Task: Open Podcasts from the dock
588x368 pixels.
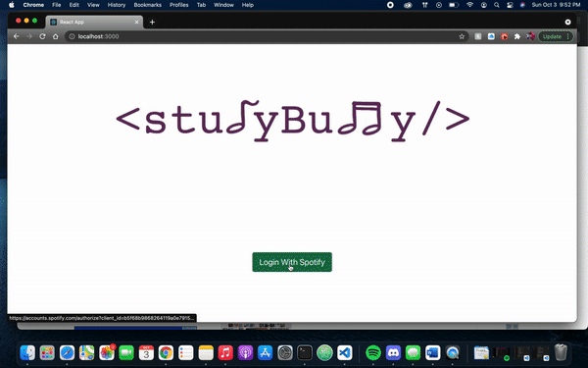Action: (245, 352)
